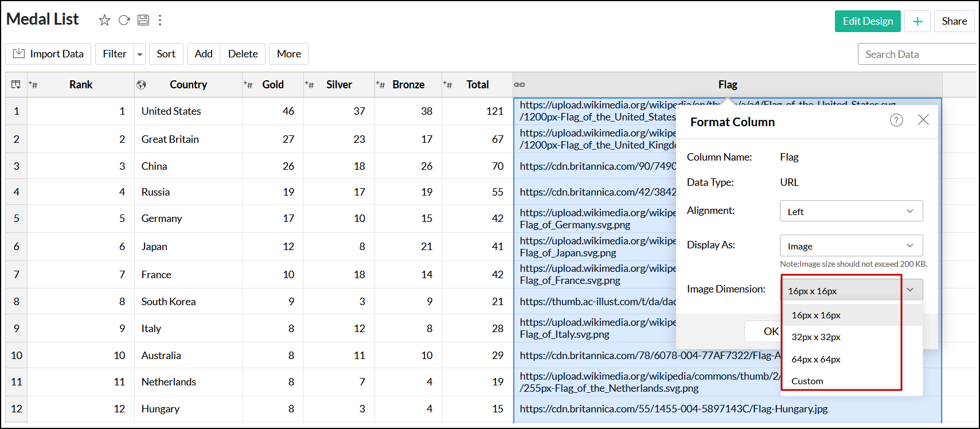This screenshot has width=980, height=429.
Task: Click the Import Data button
Action: point(49,54)
